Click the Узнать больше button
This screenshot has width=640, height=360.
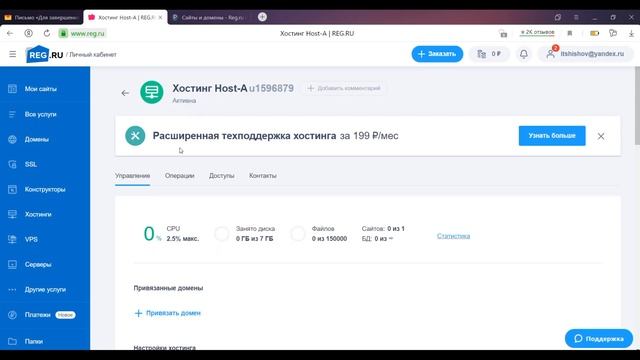click(x=552, y=136)
